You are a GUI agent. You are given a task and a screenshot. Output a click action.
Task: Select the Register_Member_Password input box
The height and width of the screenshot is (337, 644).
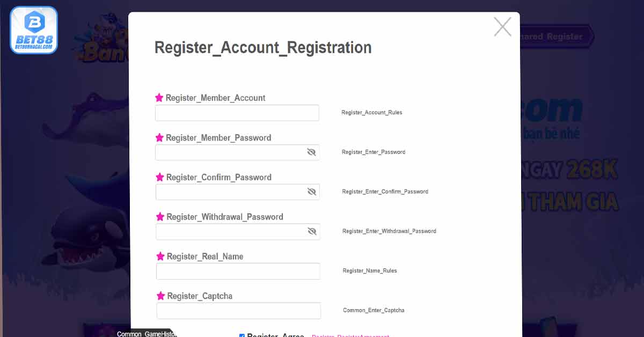pyautogui.click(x=237, y=152)
